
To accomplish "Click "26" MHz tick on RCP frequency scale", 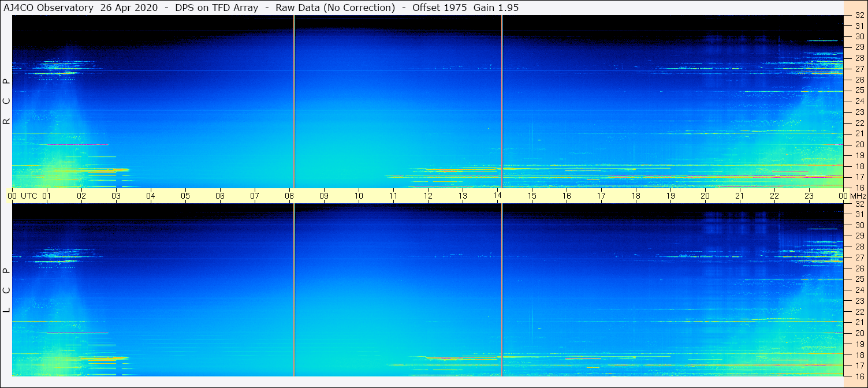I will pyautogui.click(x=859, y=80).
